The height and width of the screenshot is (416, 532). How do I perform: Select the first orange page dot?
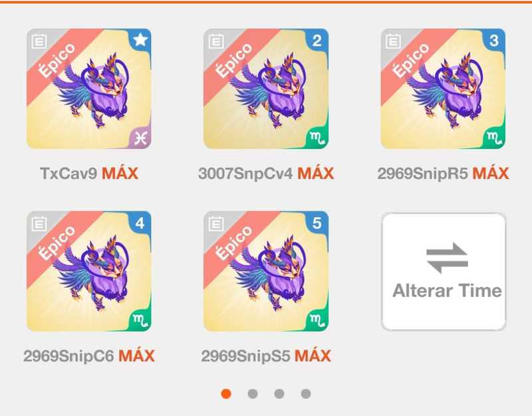pos(226,393)
